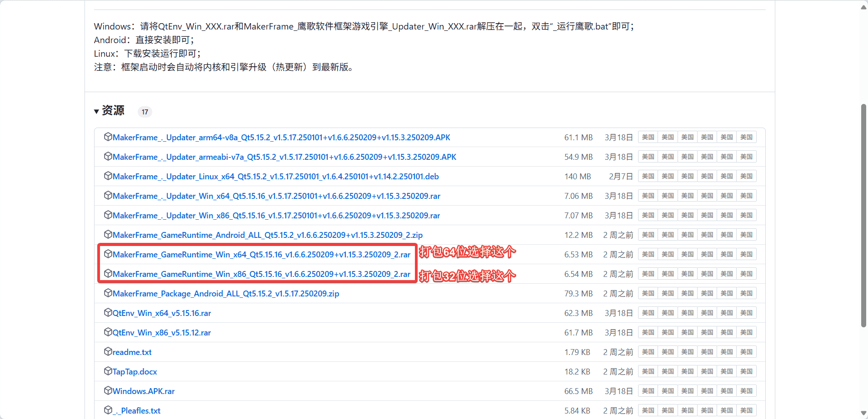The image size is (868, 419).
Task: Click first 美国 mirror button for arm64-v8a APK
Action: (648, 137)
